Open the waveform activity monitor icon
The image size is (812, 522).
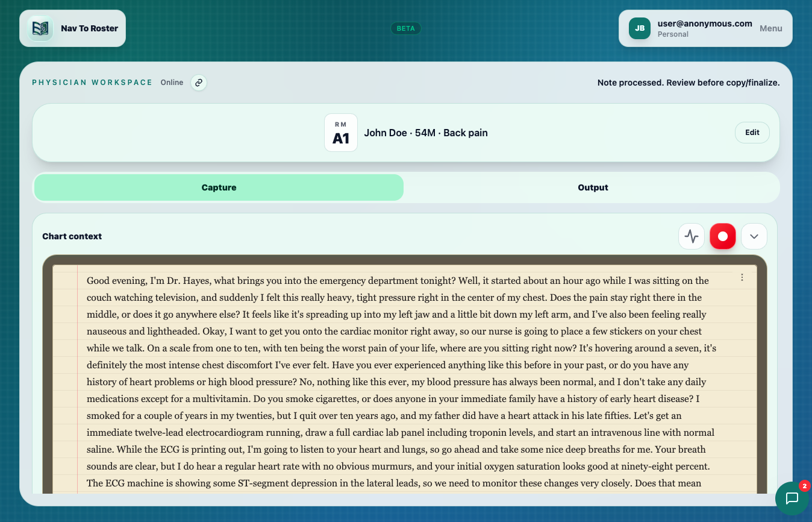(x=692, y=236)
